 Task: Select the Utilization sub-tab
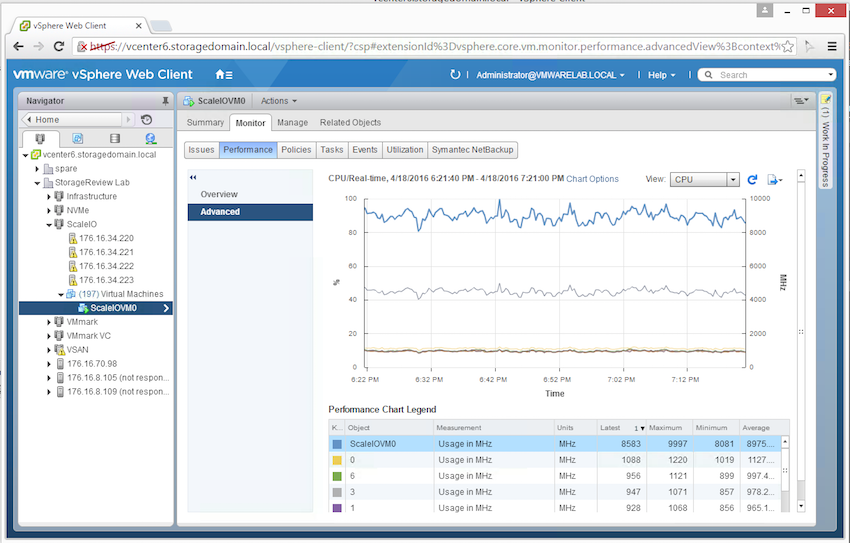click(x=405, y=150)
